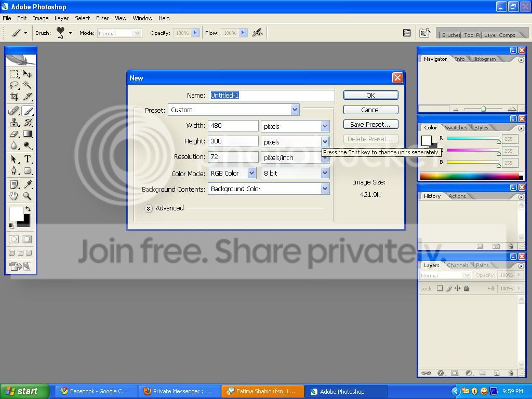532x399 pixels.
Task: Pick the Type tool
Action: coord(28,159)
